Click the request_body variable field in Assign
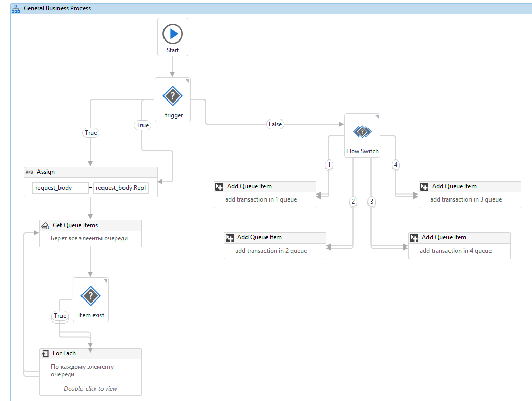 pyautogui.click(x=60, y=188)
